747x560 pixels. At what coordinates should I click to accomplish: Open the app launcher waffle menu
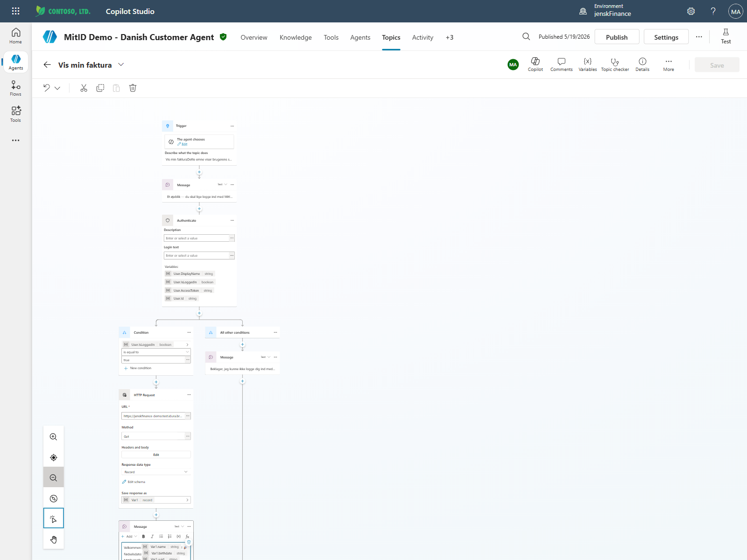point(15,11)
